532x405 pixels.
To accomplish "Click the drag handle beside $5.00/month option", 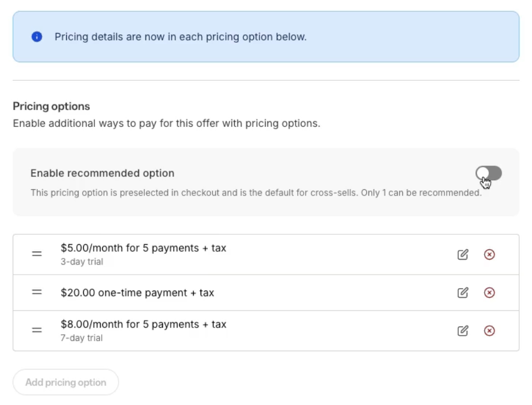I will (37, 254).
